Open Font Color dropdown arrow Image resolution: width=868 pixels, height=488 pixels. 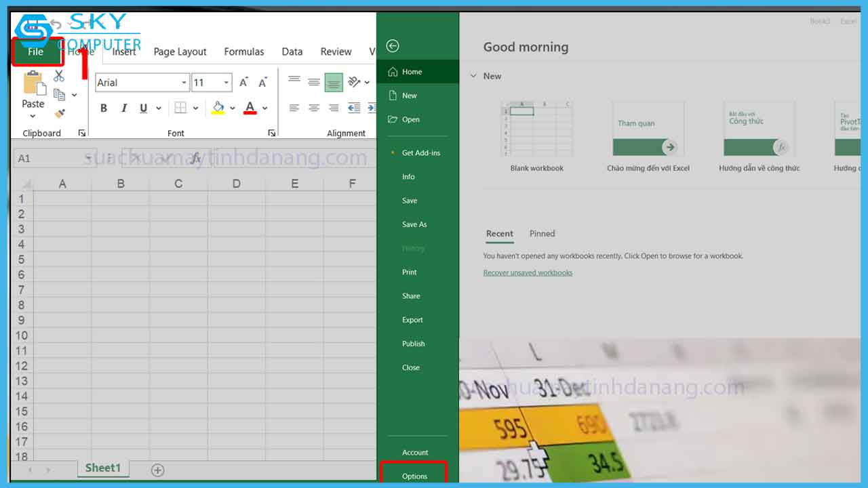point(264,108)
